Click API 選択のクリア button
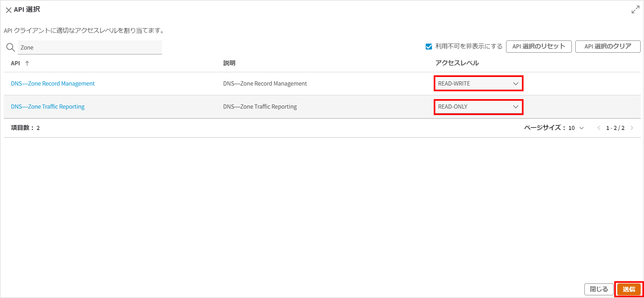This screenshot has width=644, height=298. point(607,46)
